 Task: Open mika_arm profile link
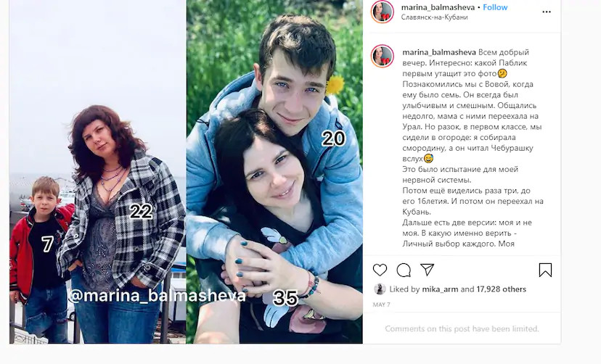440,289
